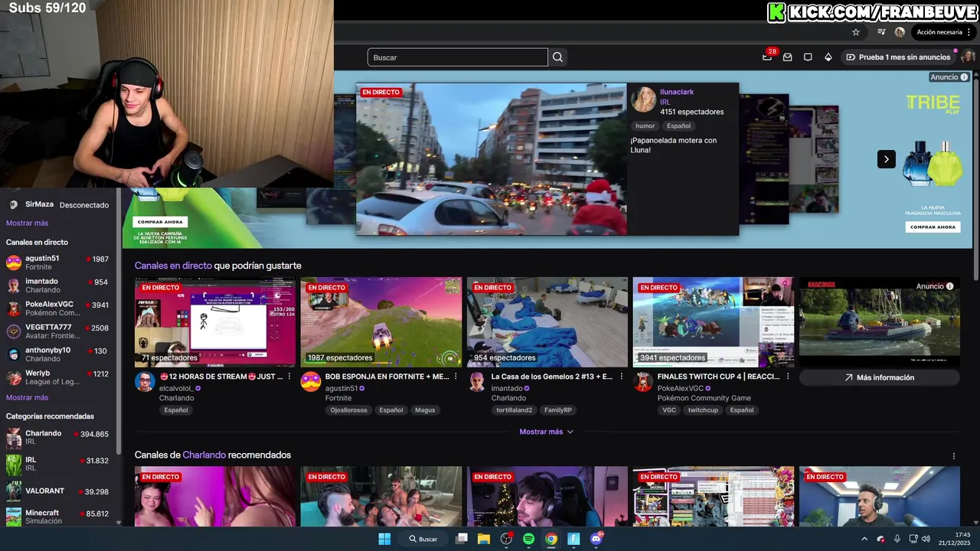
Task: Open Chrome Acción necesaria menu
Action: [945, 32]
